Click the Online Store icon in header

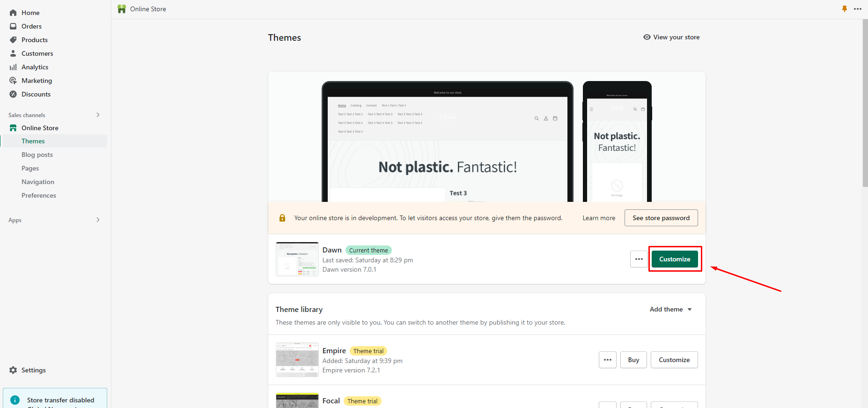122,9
